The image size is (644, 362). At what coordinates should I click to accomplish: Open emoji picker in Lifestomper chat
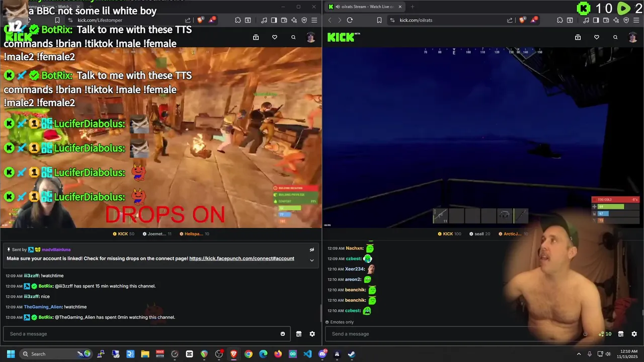pos(283,334)
